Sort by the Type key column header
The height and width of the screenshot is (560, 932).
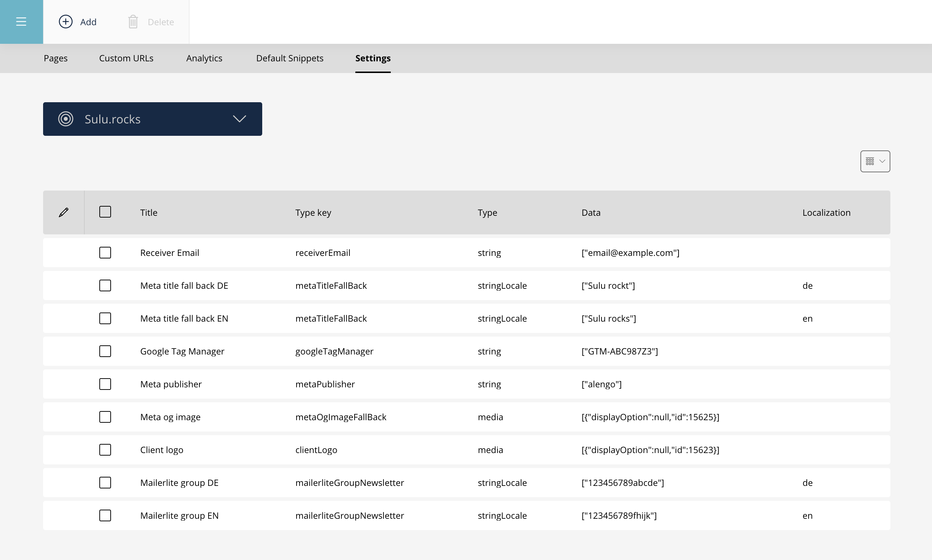[x=313, y=213]
